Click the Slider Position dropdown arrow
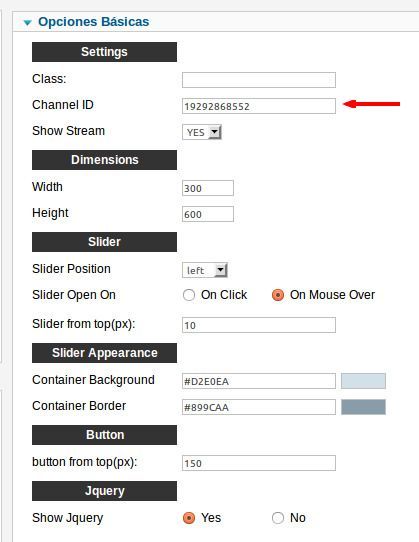The image size is (419, 542). (221, 270)
